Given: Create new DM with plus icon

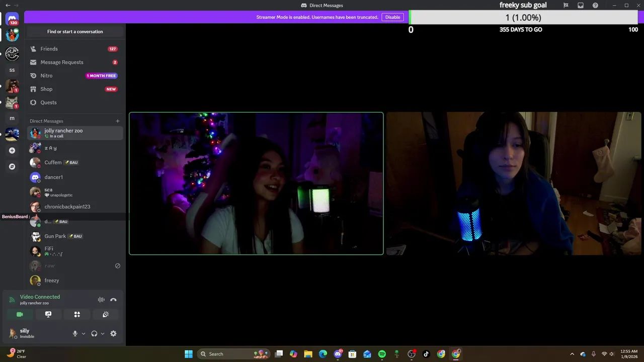Looking at the screenshot, I should (118, 121).
